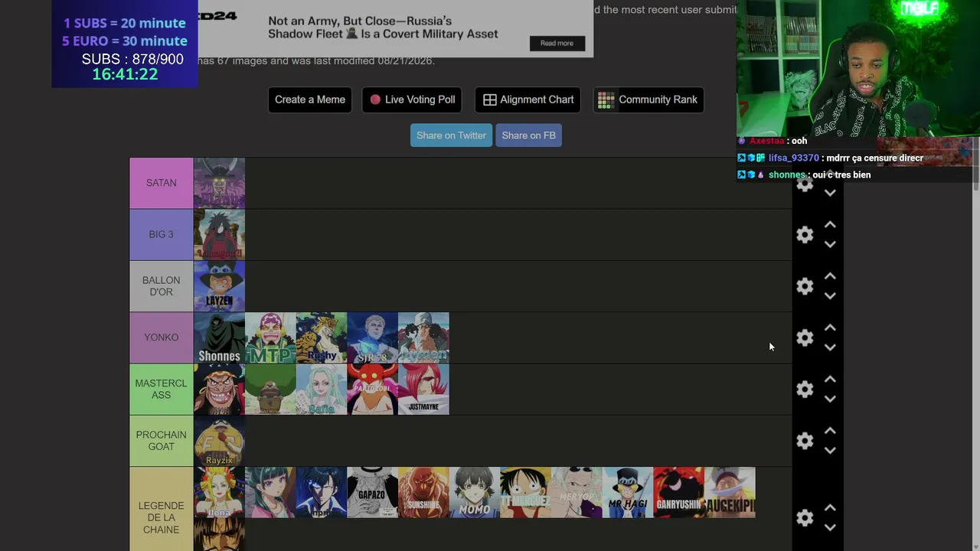Move the MASTERCLASS tier down
Screen dimensions: 980x551
[x=830, y=399]
